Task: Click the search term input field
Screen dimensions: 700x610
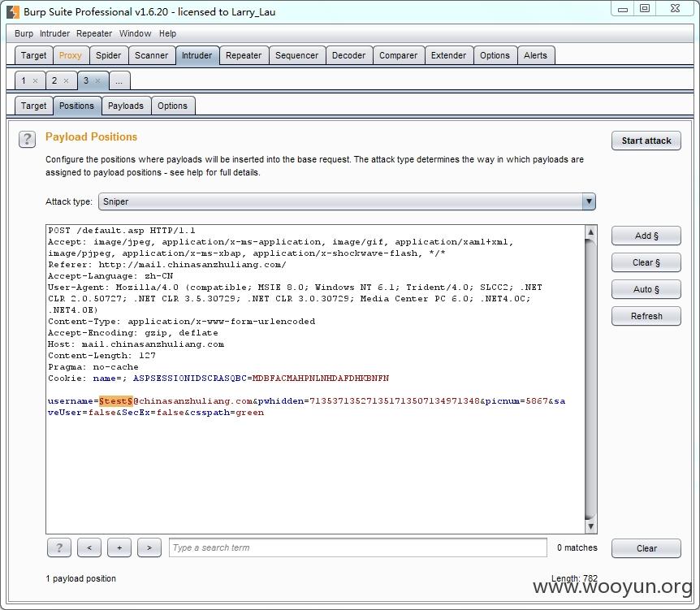Action: [357, 547]
